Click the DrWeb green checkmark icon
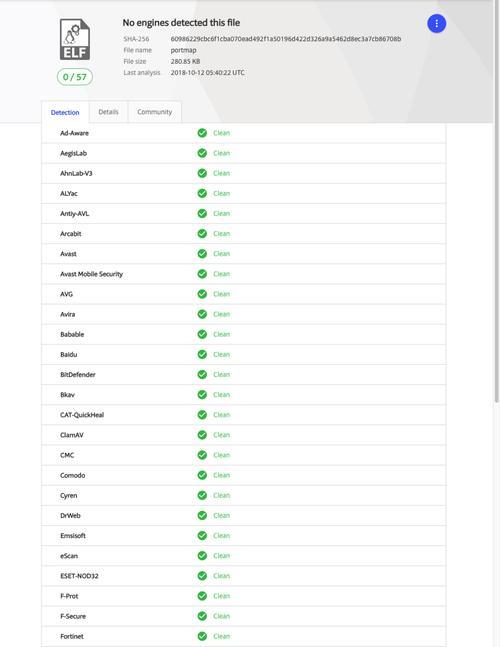This screenshot has width=500, height=647. point(202,515)
